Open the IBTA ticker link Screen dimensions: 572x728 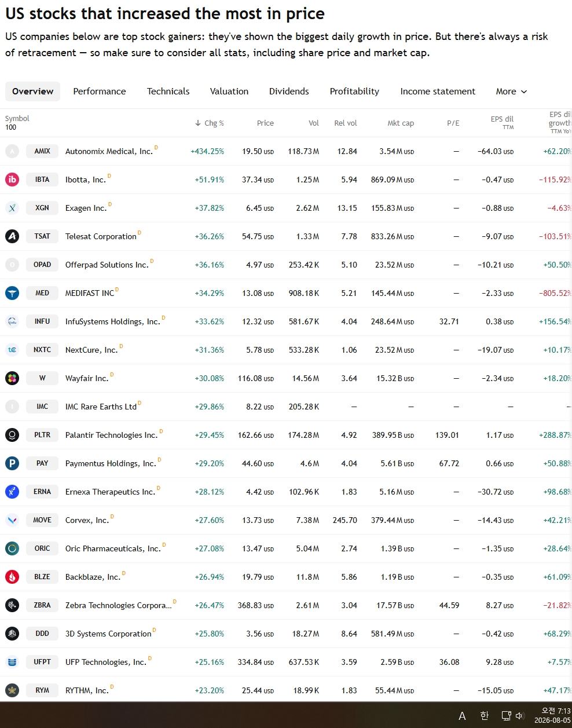42,180
